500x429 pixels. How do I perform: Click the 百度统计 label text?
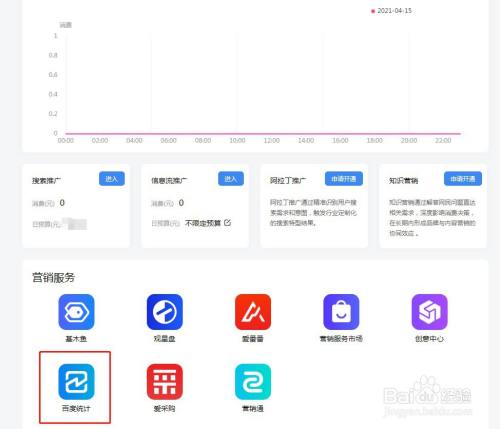pyautogui.click(x=76, y=408)
